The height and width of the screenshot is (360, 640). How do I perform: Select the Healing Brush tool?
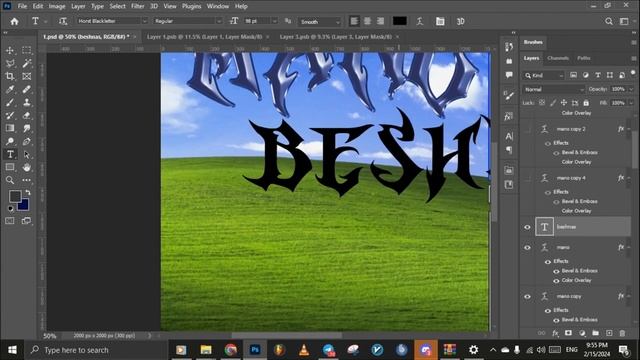click(x=27, y=89)
